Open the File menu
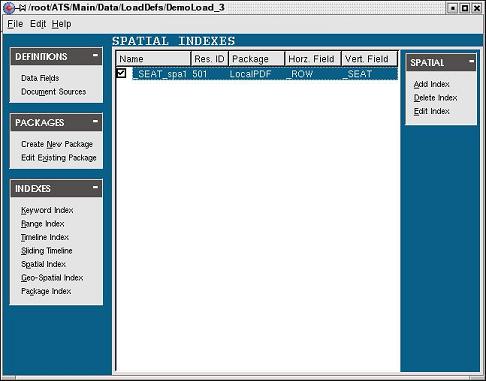Image resolution: width=486 pixels, height=381 pixels. (15, 24)
